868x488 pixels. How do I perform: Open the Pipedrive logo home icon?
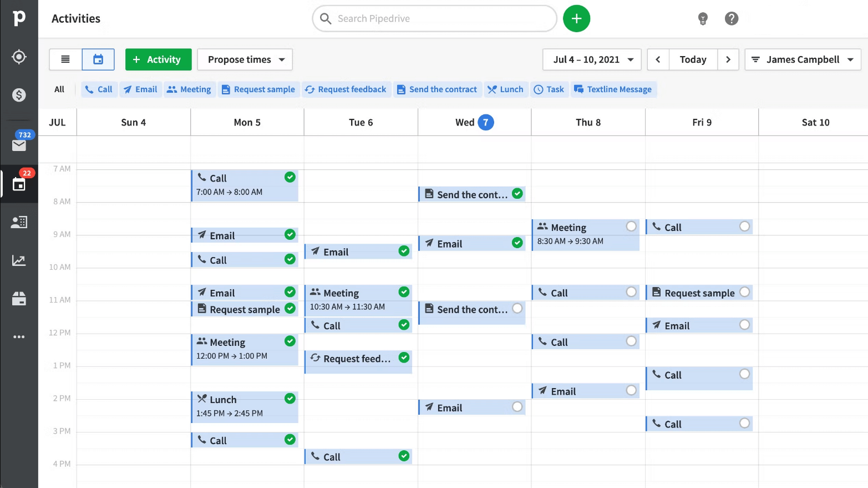tap(19, 18)
